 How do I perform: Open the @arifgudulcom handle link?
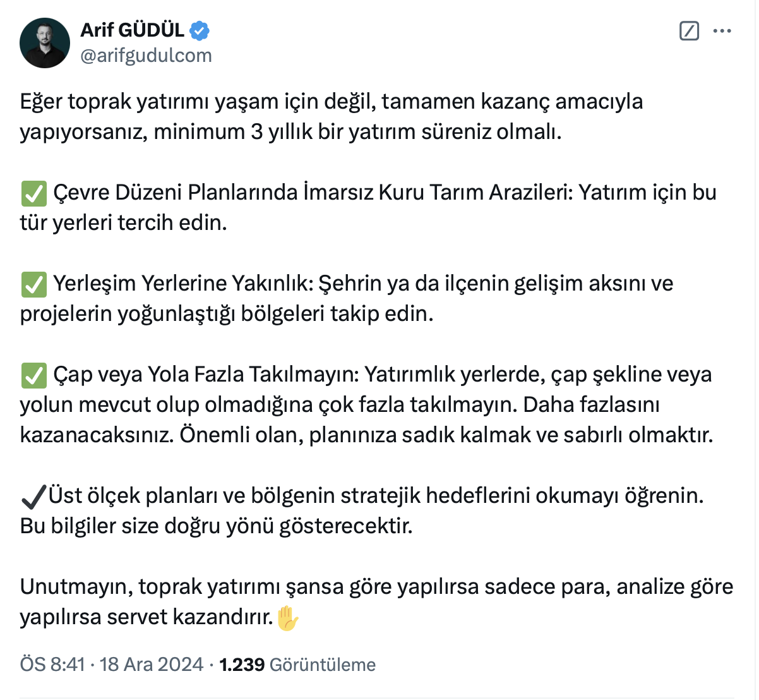pos(146,56)
